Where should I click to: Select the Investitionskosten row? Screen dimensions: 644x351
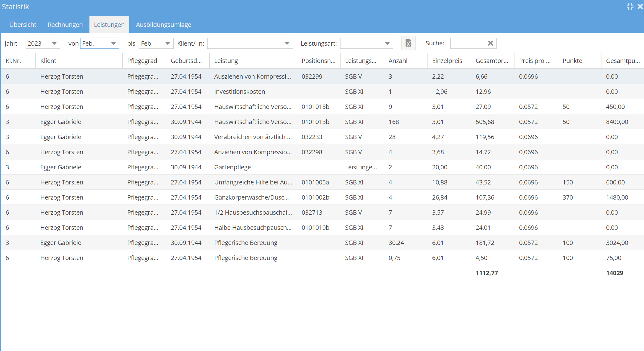click(x=239, y=92)
